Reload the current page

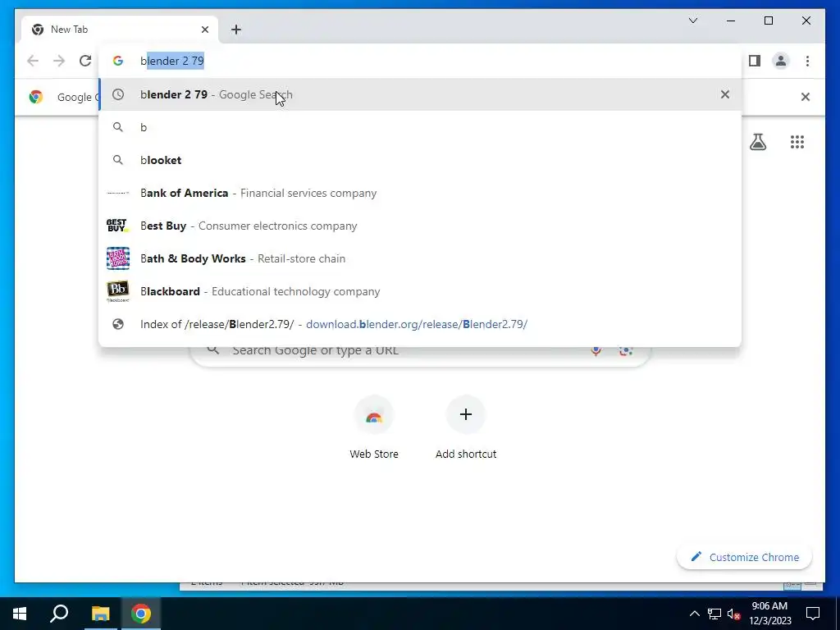tap(85, 61)
